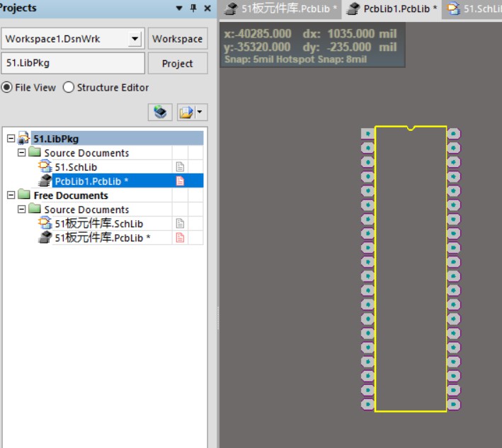The width and height of the screenshot is (502, 448).
Task: Click the document status icon for 51板元件库.SchLib
Action: [x=180, y=224]
